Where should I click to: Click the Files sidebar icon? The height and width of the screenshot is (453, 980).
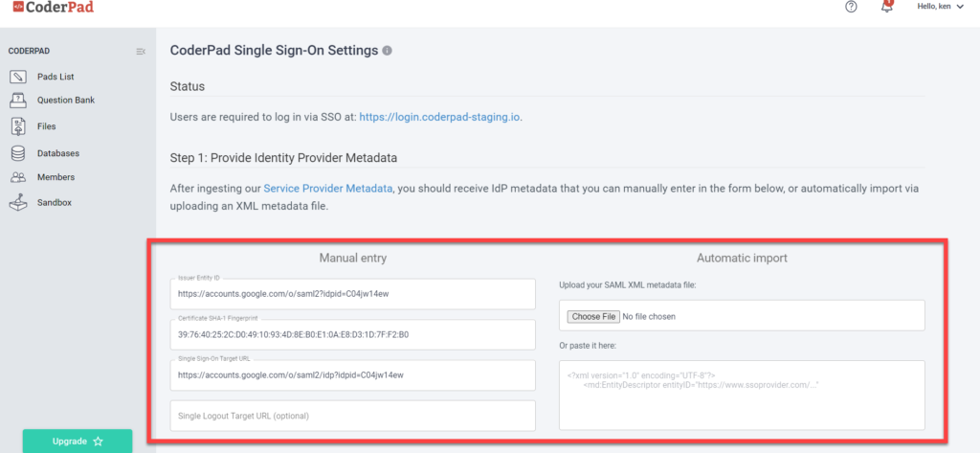pos(18,126)
